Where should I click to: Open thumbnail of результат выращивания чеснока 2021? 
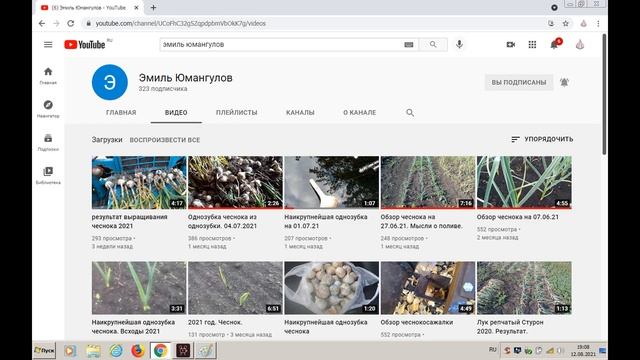coord(139,182)
